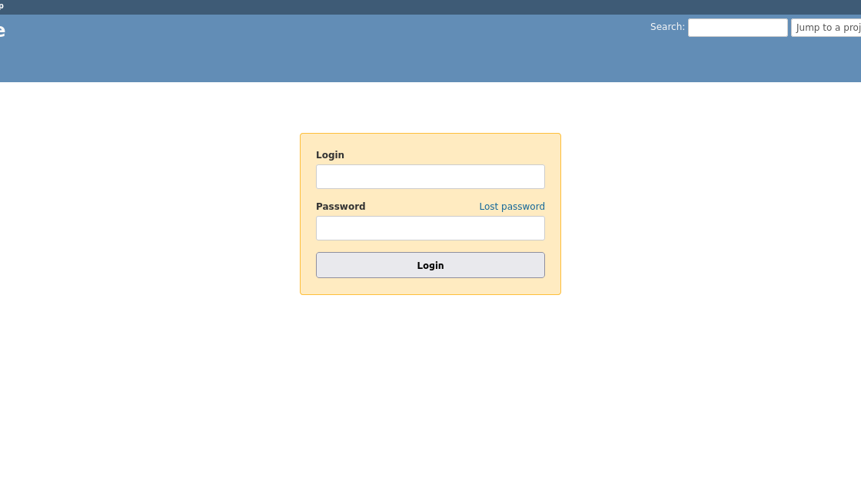Open the Lost password link
Screen dimensions: 861x504
[x=511, y=207]
